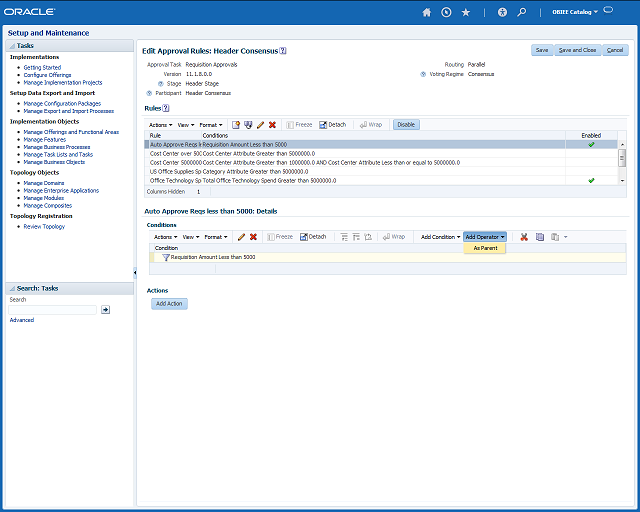This screenshot has width=640, height=512.
Task: Open Manage Task Lists and Tasks link
Action: click(x=58, y=155)
